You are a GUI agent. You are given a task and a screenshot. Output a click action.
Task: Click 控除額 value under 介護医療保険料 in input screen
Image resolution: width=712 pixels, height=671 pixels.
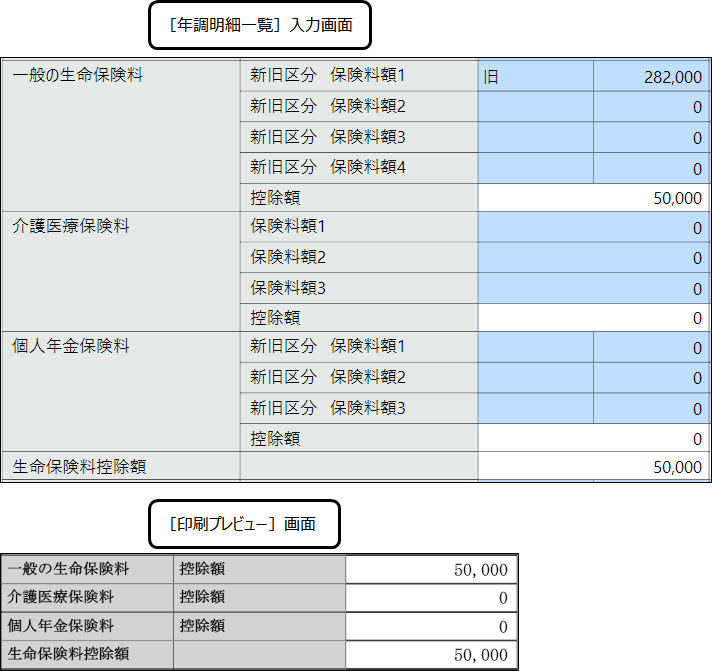[x=594, y=318]
